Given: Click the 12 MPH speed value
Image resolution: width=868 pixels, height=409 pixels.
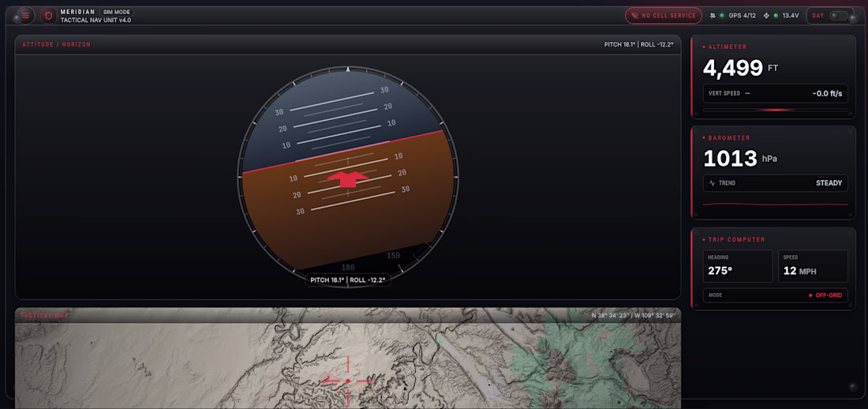Looking at the screenshot, I should click(x=799, y=272).
